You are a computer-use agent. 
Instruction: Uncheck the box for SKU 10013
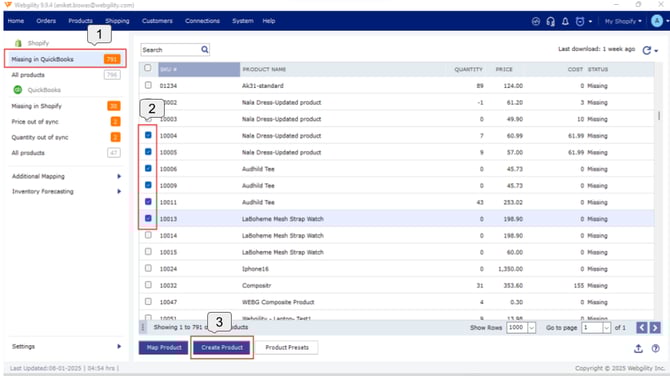point(148,218)
